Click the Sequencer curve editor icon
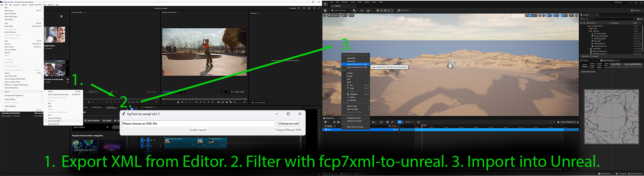644x176 pixels. tap(418, 122)
